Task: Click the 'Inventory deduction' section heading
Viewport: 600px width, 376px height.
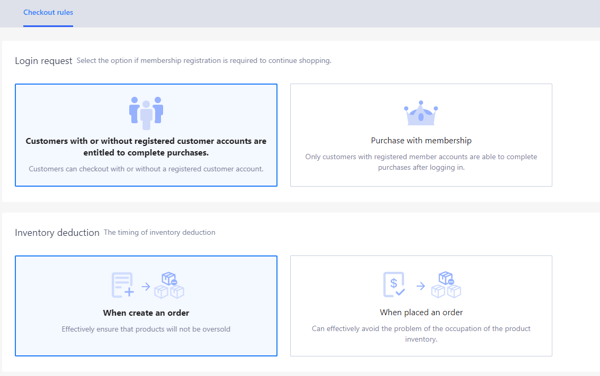Action: click(57, 233)
